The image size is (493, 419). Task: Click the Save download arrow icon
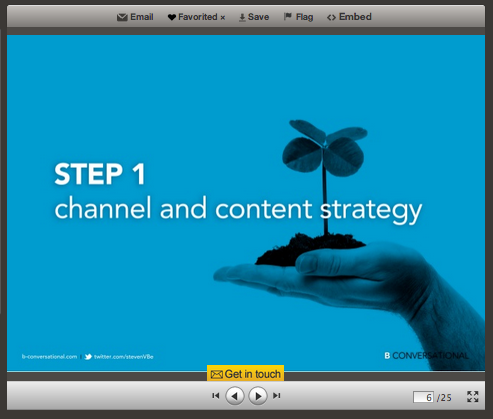[x=242, y=17]
